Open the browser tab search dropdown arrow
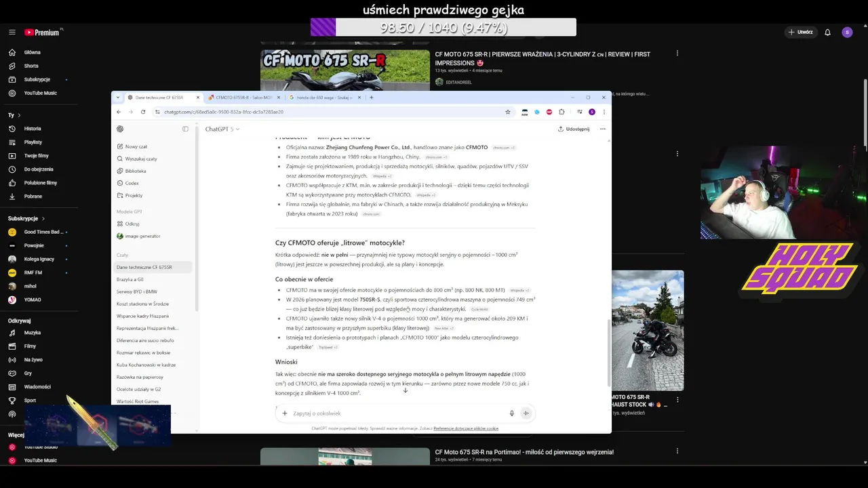Viewport: 868px width, 488px height. point(118,98)
